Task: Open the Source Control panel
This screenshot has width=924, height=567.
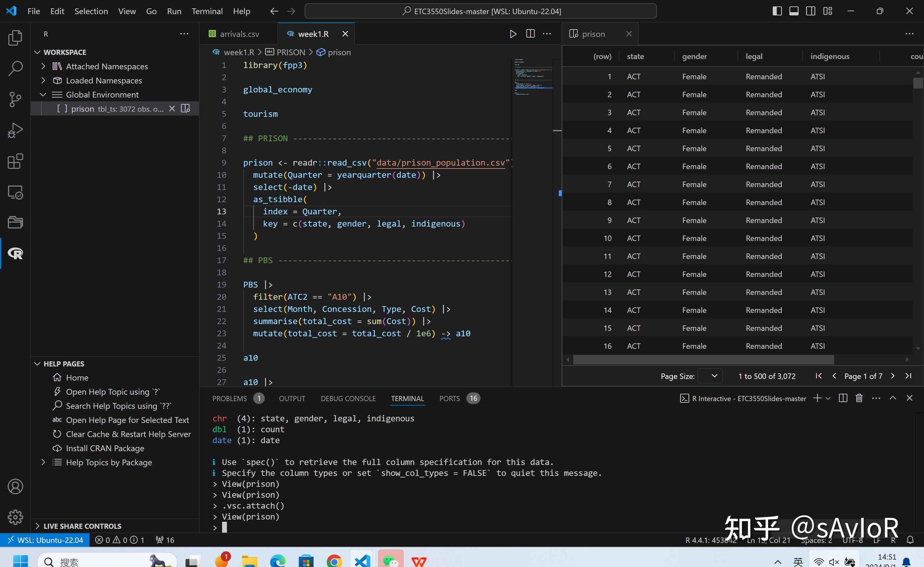Action: pos(15,99)
